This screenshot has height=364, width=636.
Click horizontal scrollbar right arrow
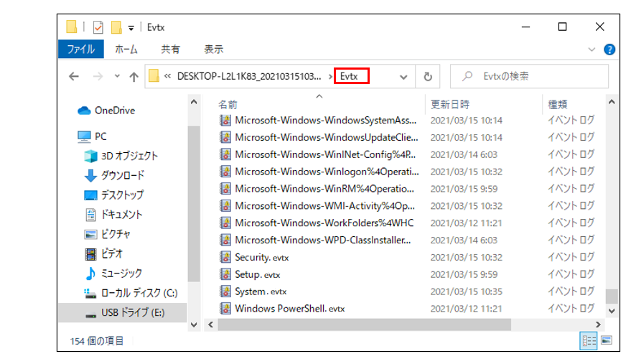(598, 325)
